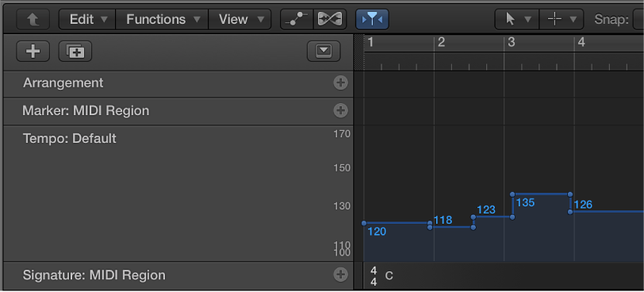Click the Duplicate Track button
Viewport: 644px width, 292px height.
75,52
